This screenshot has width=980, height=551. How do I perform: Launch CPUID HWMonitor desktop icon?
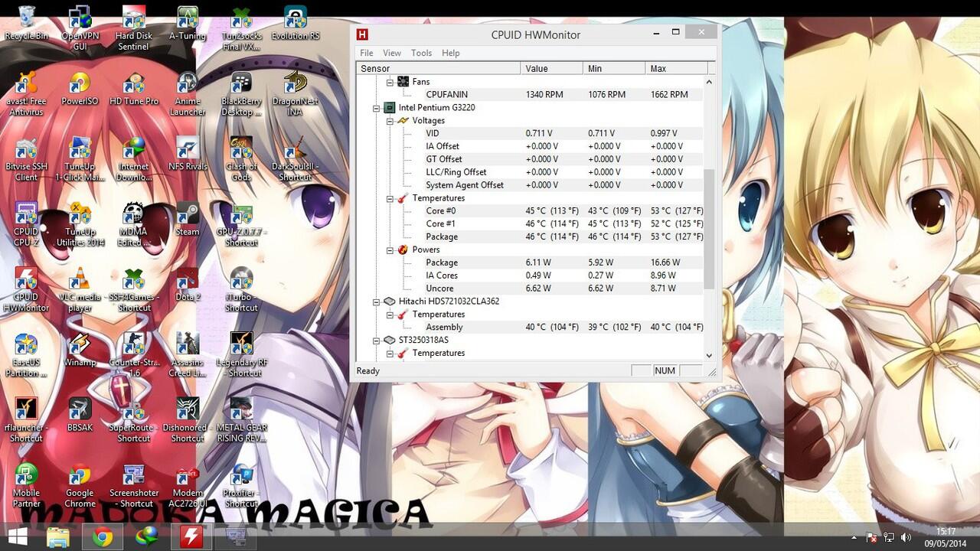coord(26,289)
